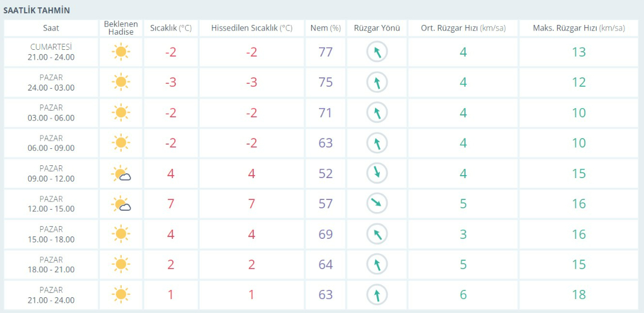Click the wind direction icon for Pazar 18.00 - 21.00

pyautogui.click(x=377, y=264)
